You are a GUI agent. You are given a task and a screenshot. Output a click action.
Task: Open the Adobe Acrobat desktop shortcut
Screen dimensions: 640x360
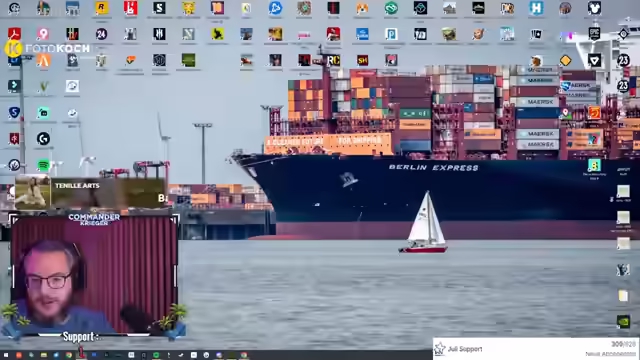coord(14,34)
